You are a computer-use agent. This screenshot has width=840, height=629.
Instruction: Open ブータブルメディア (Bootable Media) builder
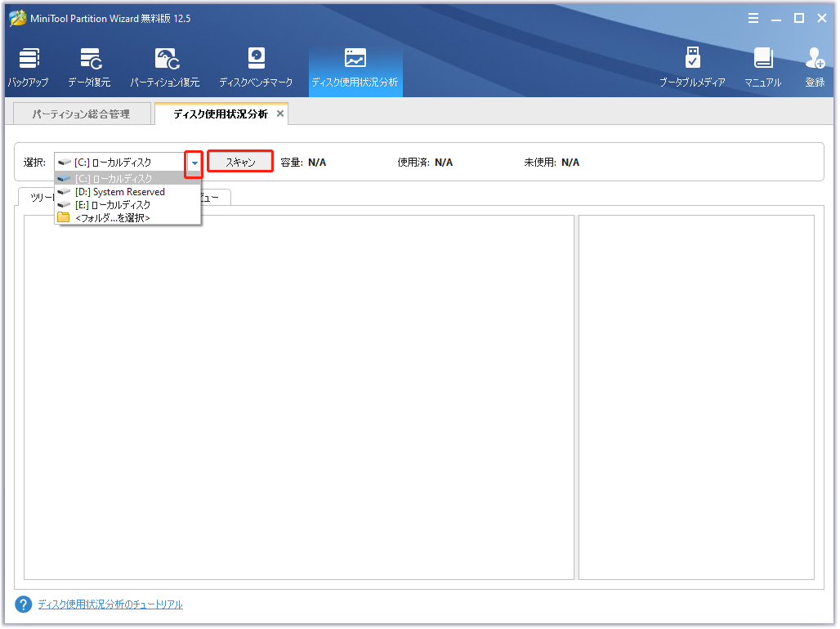692,68
